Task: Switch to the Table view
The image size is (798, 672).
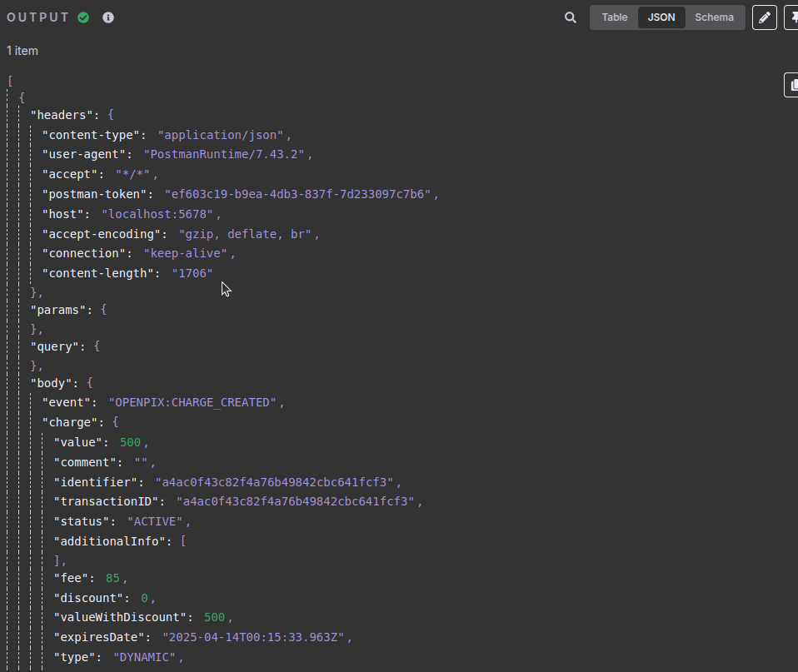Action: 614,17
